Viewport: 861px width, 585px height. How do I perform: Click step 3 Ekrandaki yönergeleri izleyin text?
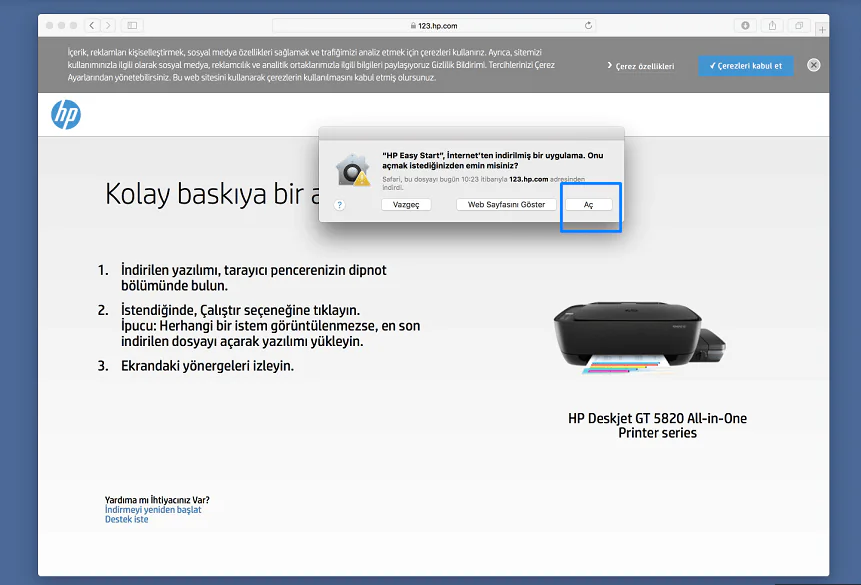[x=207, y=366]
